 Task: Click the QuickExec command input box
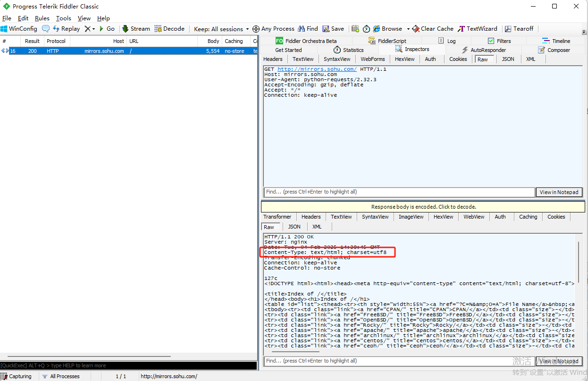128,365
